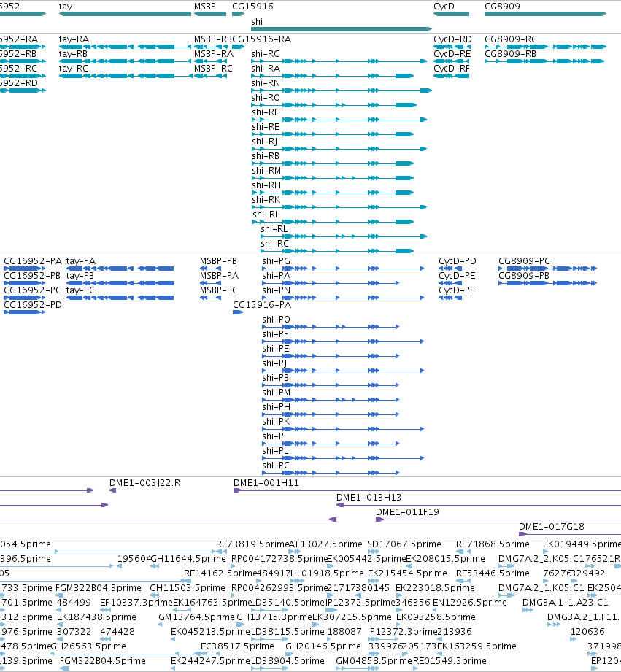Select transcript shi-RF
This screenshot has height=672, width=621.
click(266, 112)
